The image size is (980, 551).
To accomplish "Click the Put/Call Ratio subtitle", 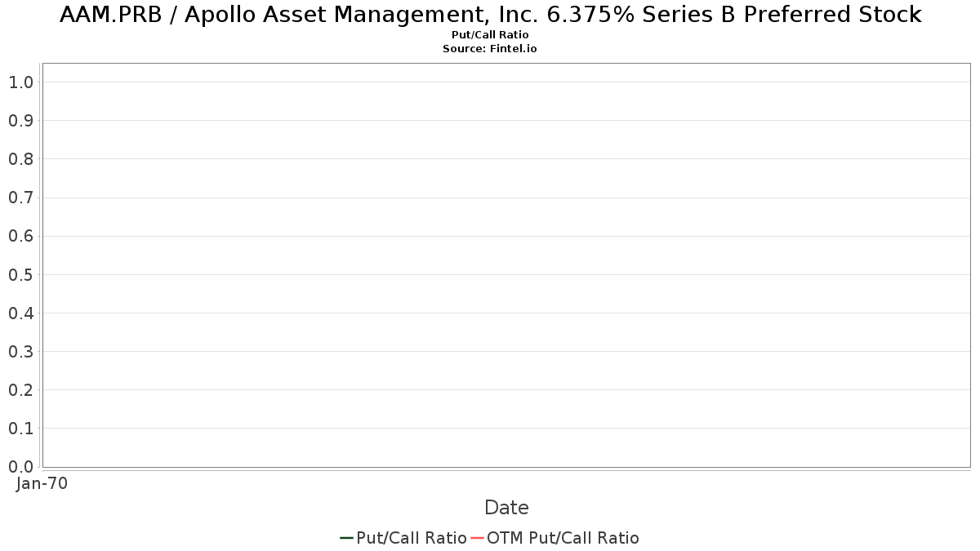I will pos(490,35).
